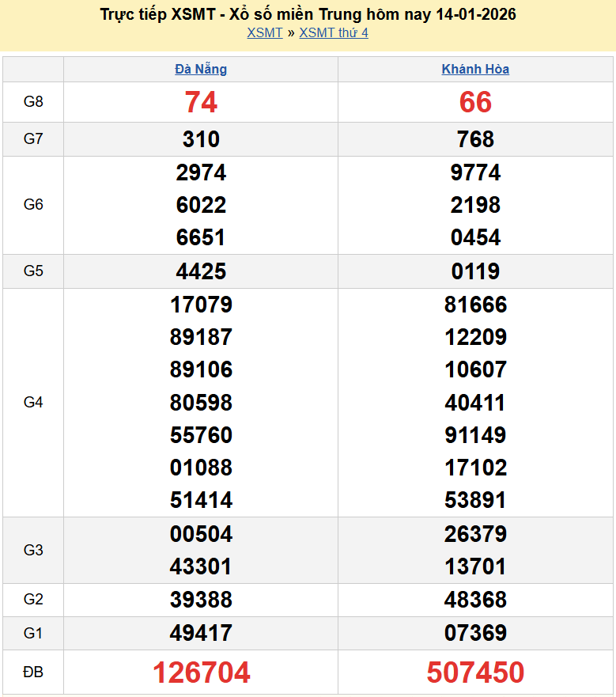Click the page title with date 14-01-2026
The height and width of the screenshot is (697, 616).
tap(308, 14)
